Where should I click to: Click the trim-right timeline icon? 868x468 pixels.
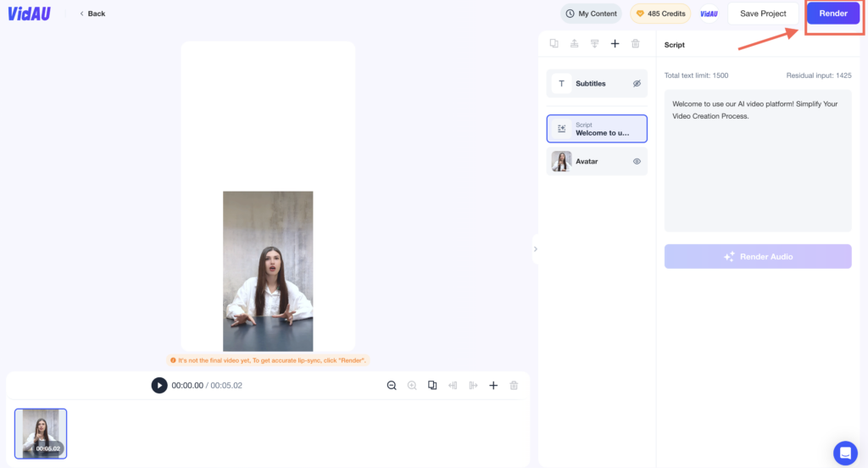(x=473, y=386)
